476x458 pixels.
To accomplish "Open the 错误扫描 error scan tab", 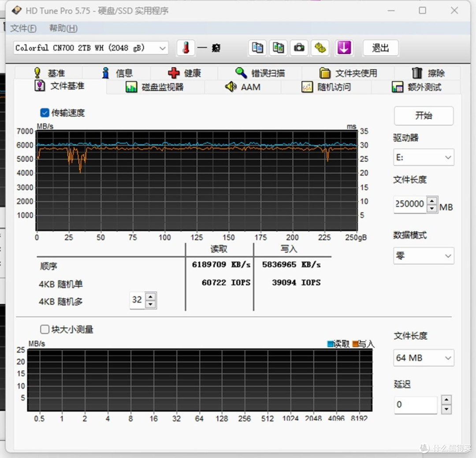I will tap(260, 73).
